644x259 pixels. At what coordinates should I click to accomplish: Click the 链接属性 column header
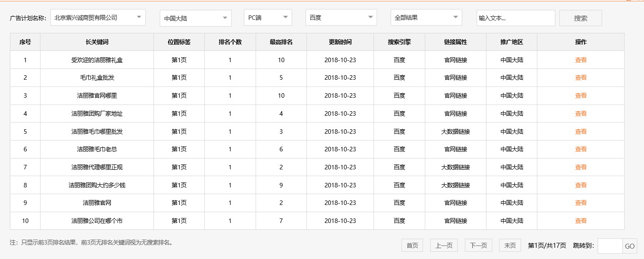(x=456, y=42)
